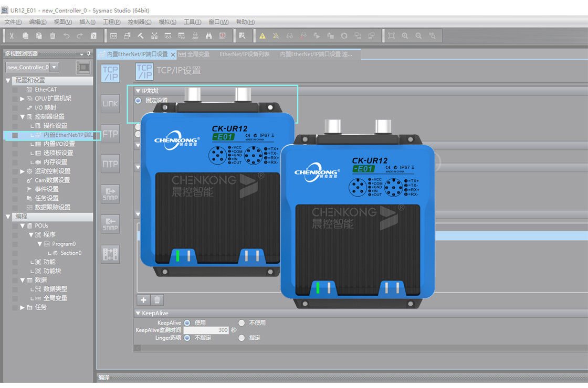This screenshot has width=588, height=388.
Task: Collapse the KeepAlive settings section
Action: pos(138,313)
